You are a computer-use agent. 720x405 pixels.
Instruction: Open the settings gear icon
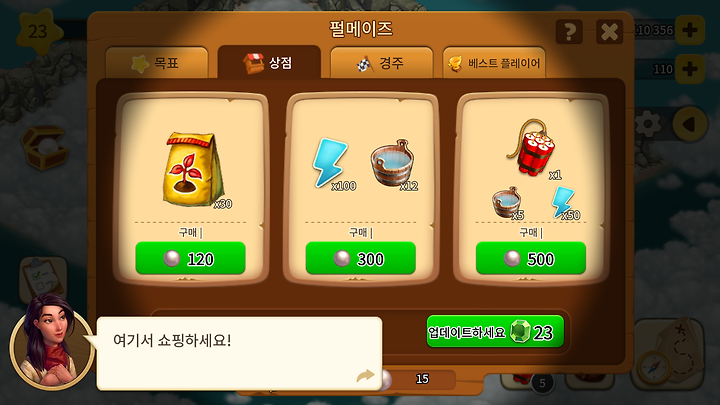[x=648, y=124]
